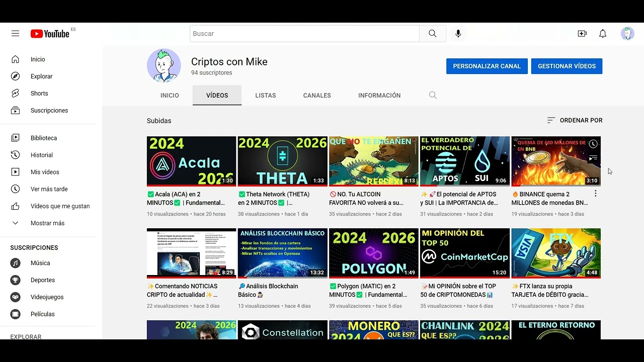644x362 pixels.
Task: Open El potencial de APTOS y SUI title
Action: click(x=459, y=199)
